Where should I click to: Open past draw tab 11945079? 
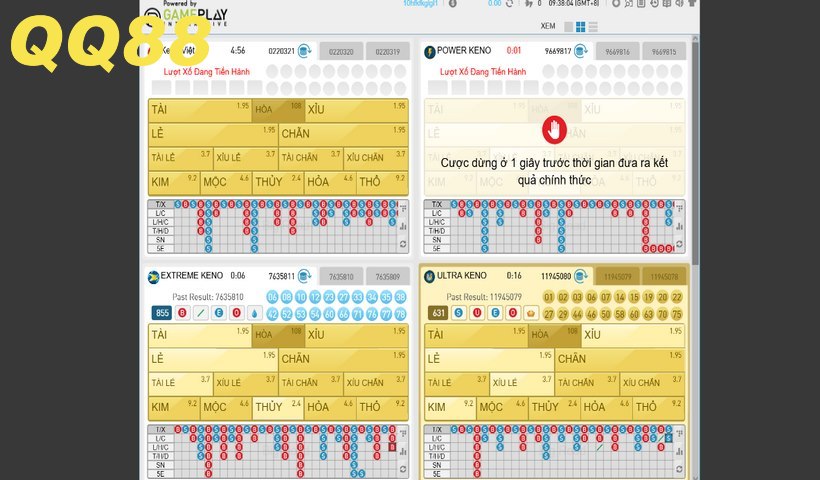(618, 276)
